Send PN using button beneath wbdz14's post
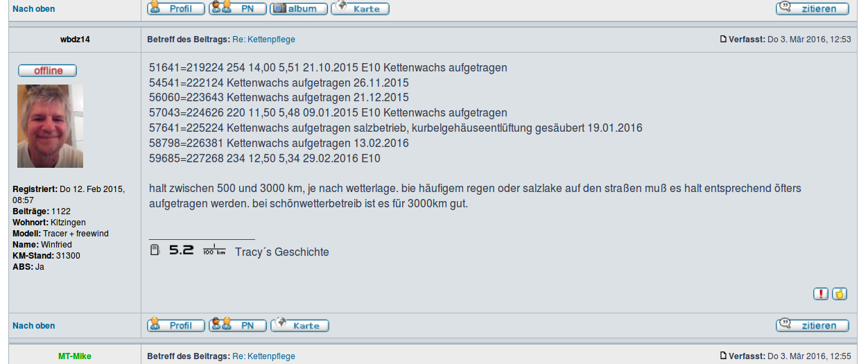This screenshot has height=364, width=868. pos(238,325)
